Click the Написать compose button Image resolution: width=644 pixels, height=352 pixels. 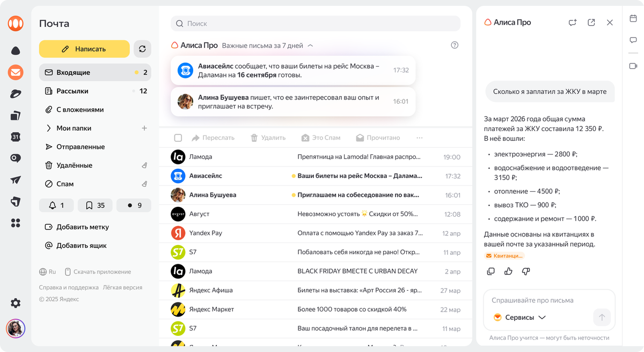pos(84,48)
